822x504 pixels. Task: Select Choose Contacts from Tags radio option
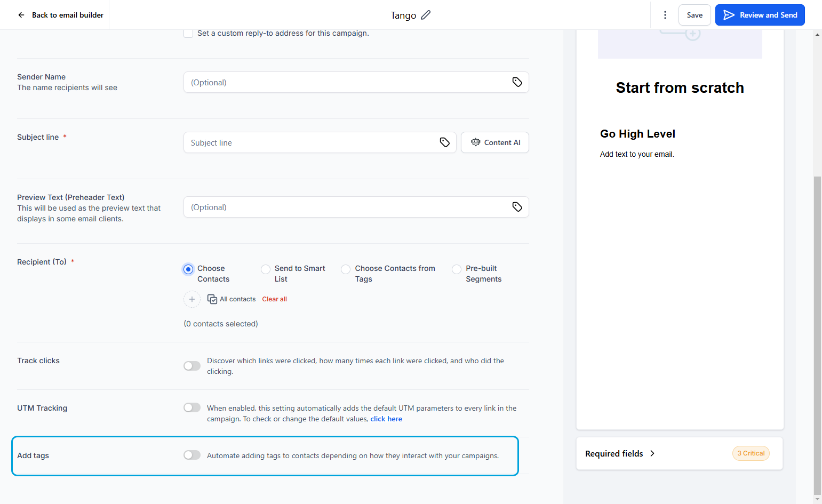pos(346,269)
